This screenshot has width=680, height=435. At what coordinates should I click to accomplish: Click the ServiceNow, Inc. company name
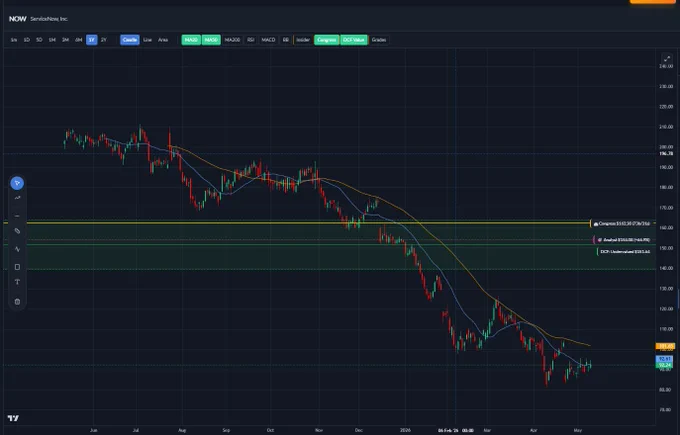click(49, 19)
